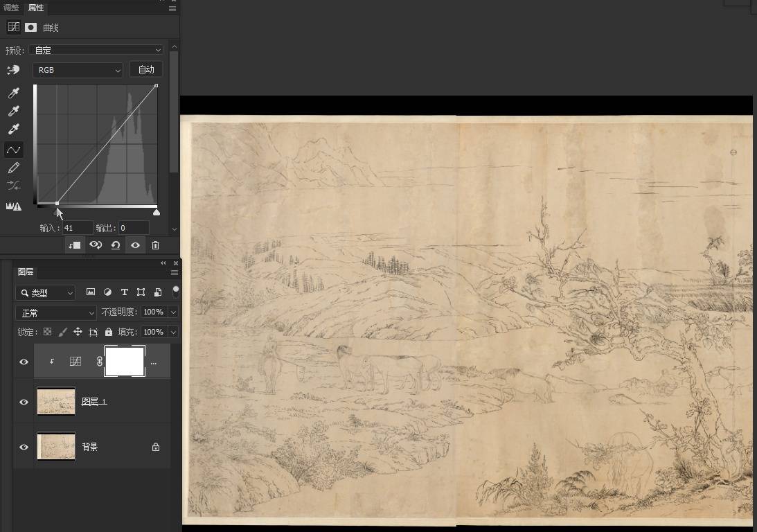Reset curves adjustment to defaults

(115, 245)
